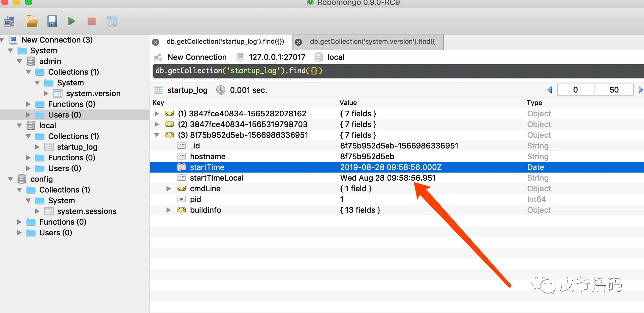Click the New Connection label in query header

click(197, 57)
